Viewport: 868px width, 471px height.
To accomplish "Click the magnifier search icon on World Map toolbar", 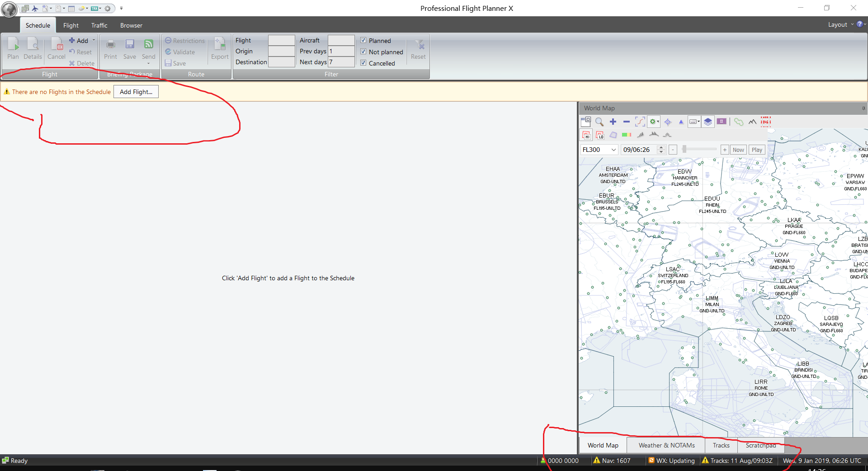I will (x=599, y=122).
